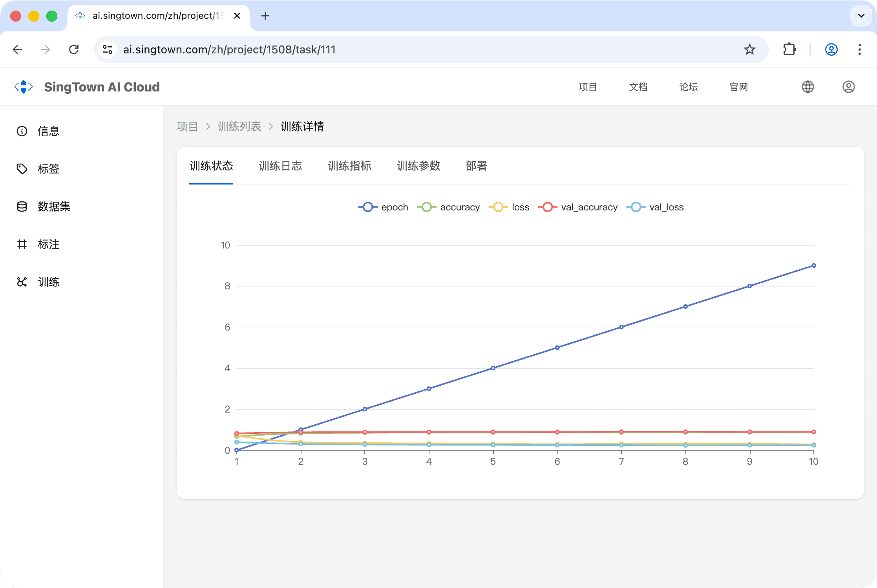
Task: Open Chrome's three-dot menu
Action: tap(859, 49)
